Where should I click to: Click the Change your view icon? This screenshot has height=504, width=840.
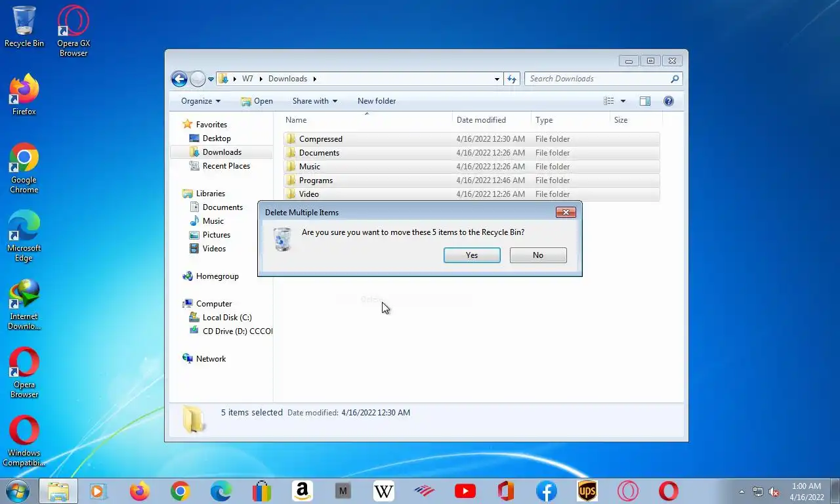[x=609, y=101]
